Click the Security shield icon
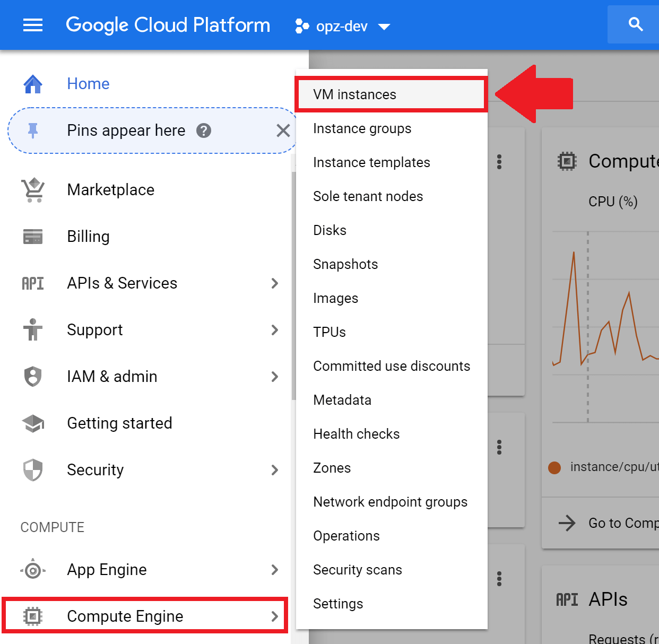659x644 pixels. click(x=33, y=470)
